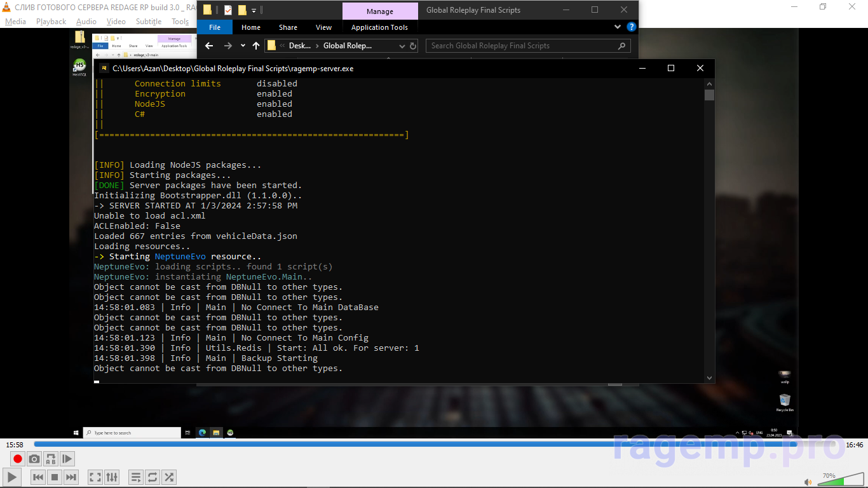Open Application Tools tab in dark explorer
Screen dimensions: 868x488
pyautogui.click(x=379, y=27)
